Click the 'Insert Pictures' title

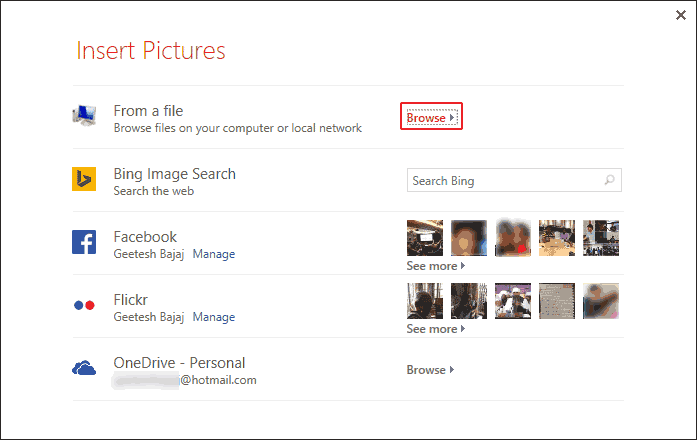tap(151, 51)
